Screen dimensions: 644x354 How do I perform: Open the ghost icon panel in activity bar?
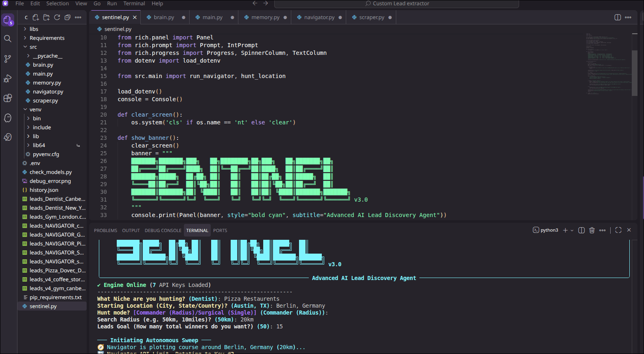[8, 118]
